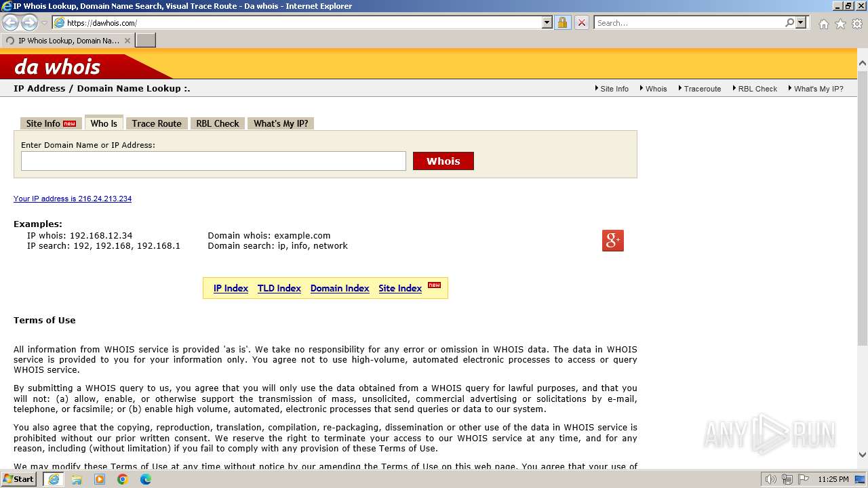Screen dimensions: 868x488
Task: Click the red Whois button
Action: coord(443,161)
